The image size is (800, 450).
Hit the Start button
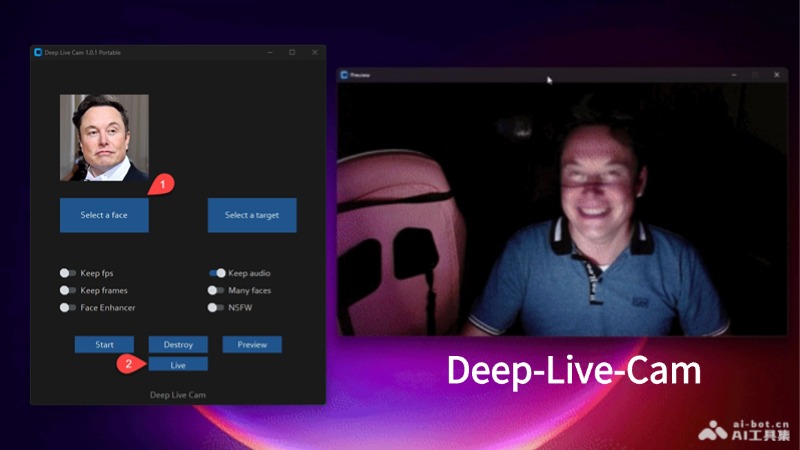[x=104, y=344]
